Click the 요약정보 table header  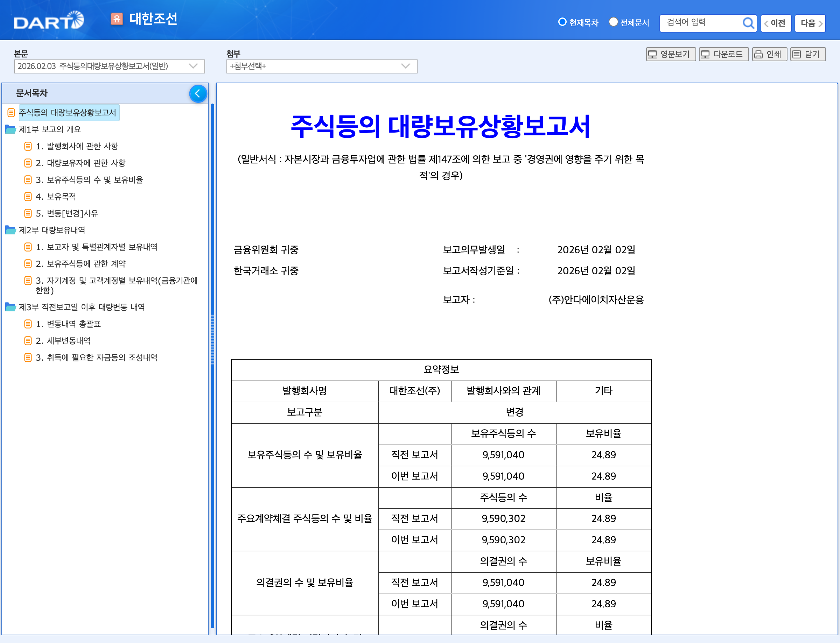click(441, 369)
